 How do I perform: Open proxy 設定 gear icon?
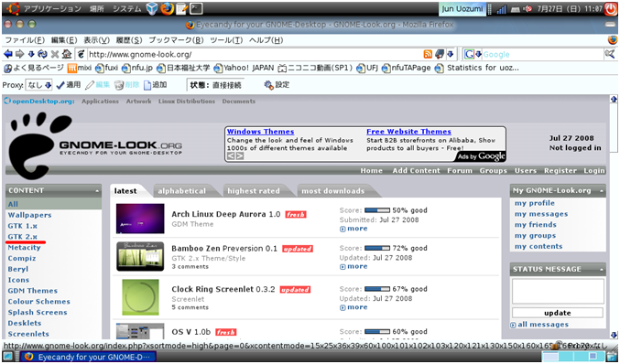click(277, 85)
